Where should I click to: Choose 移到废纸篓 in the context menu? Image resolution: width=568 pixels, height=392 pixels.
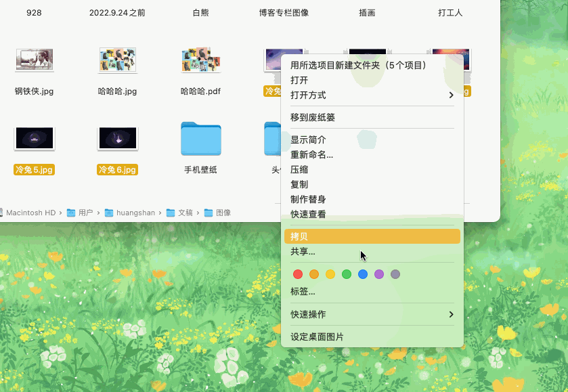[372, 117]
